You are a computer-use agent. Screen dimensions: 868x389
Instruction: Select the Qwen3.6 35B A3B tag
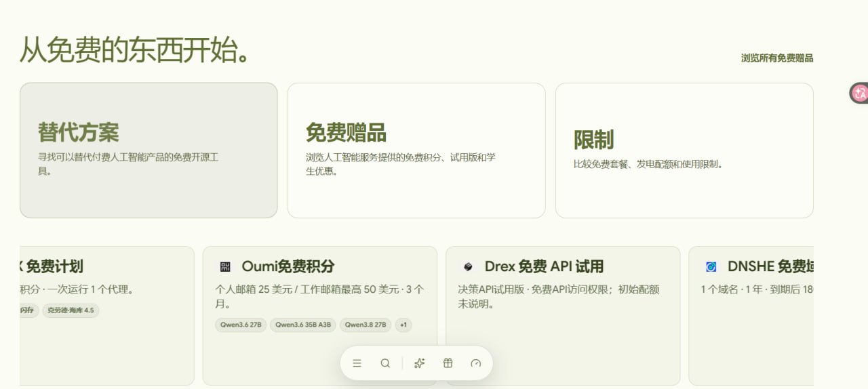coord(303,325)
